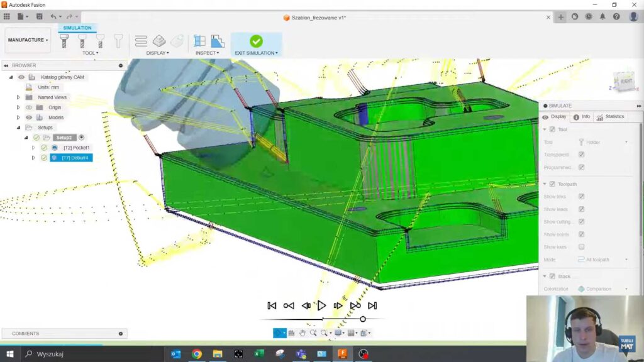The height and width of the screenshot is (362, 644).
Task: Click the simulation speed slider handle
Action: [363, 319]
